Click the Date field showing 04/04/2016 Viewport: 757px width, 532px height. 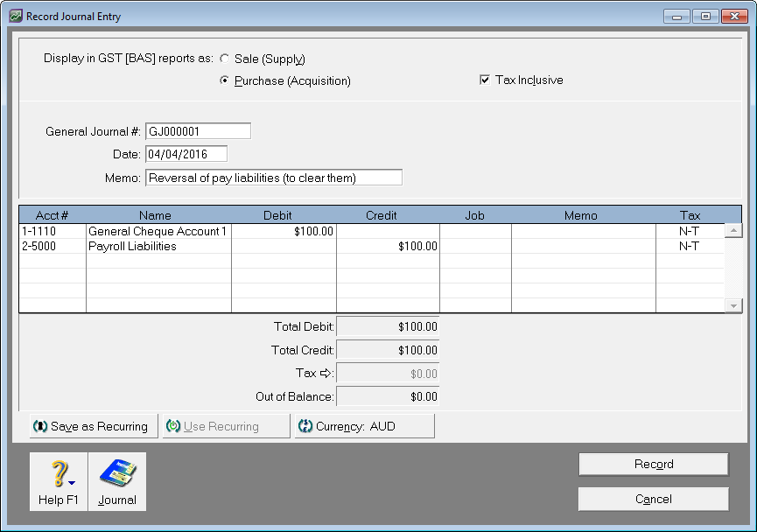pyautogui.click(x=186, y=154)
